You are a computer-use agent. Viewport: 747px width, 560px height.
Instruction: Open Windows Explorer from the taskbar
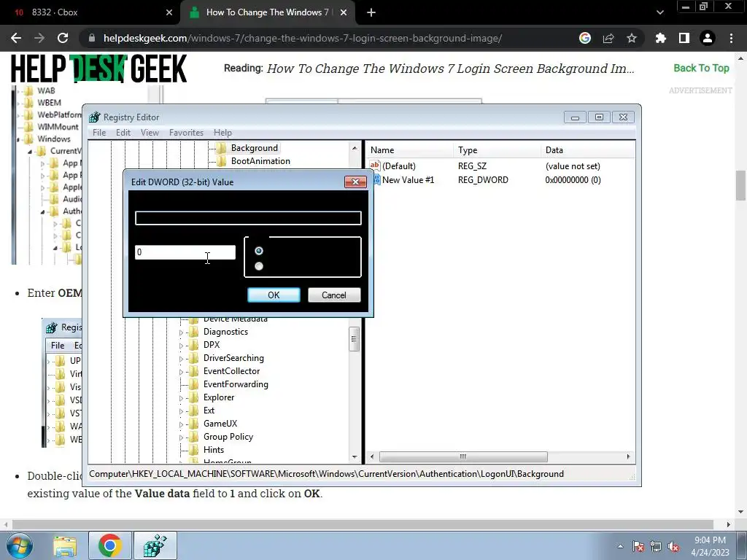[x=65, y=545]
